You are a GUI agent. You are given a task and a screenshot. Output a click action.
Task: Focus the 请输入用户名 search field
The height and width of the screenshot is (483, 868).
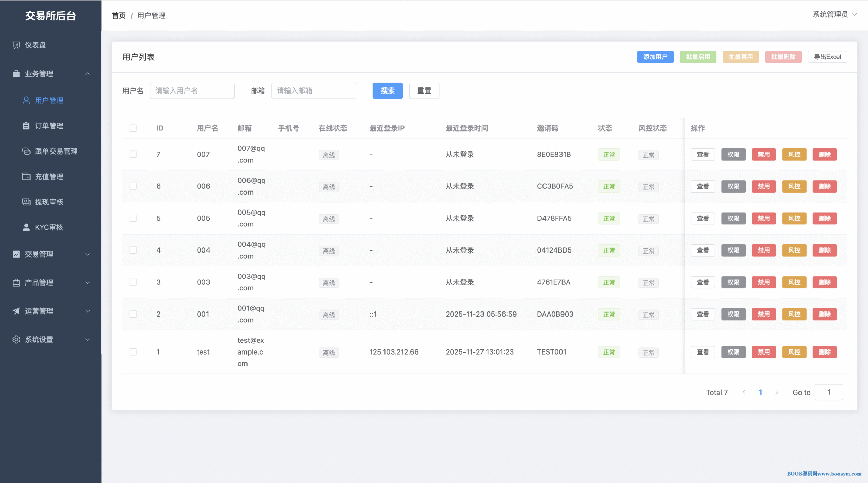[192, 90]
